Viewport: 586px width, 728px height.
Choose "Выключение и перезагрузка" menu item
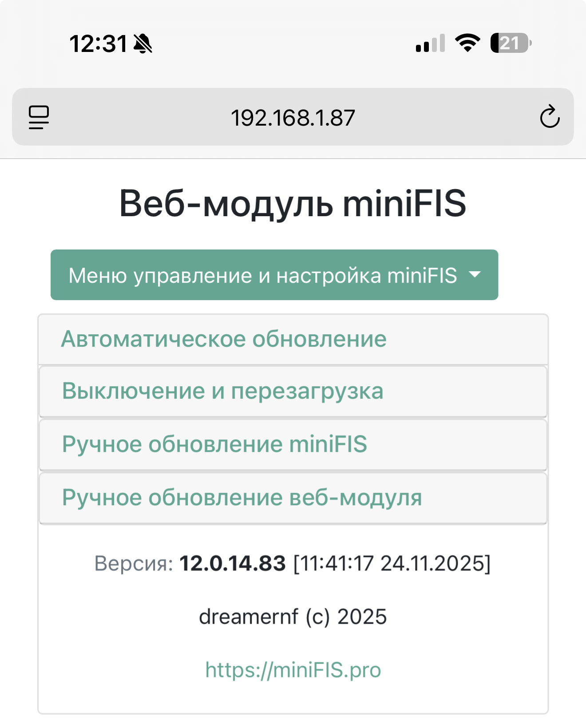point(222,391)
